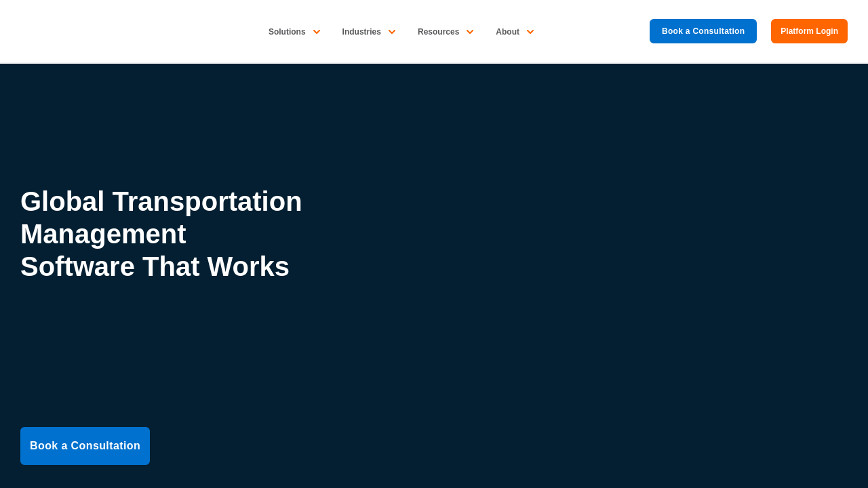Click the white gap between About and Book a Consultation
The width and height of the screenshot is (868, 488).
click(x=590, y=32)
